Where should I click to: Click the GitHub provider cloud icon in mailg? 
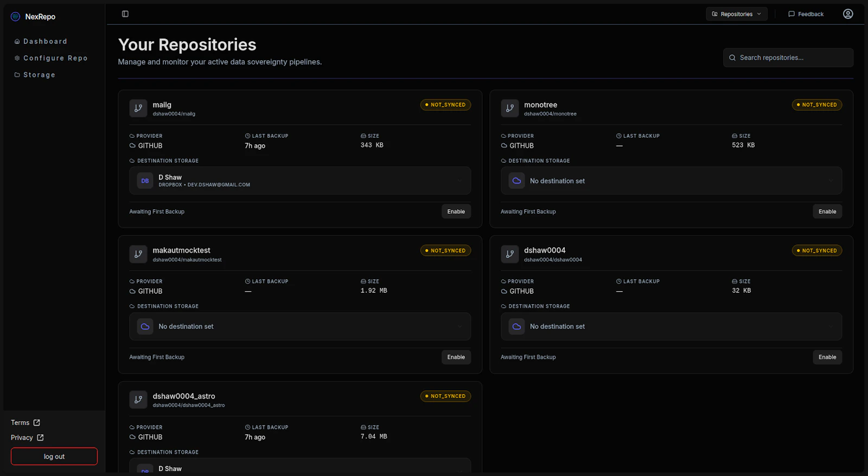[x=132, y=146]
